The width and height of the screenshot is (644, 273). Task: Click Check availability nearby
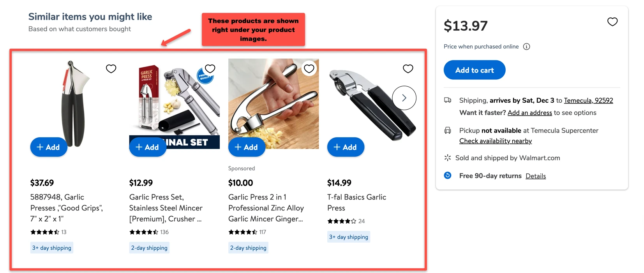pos(496,141)
